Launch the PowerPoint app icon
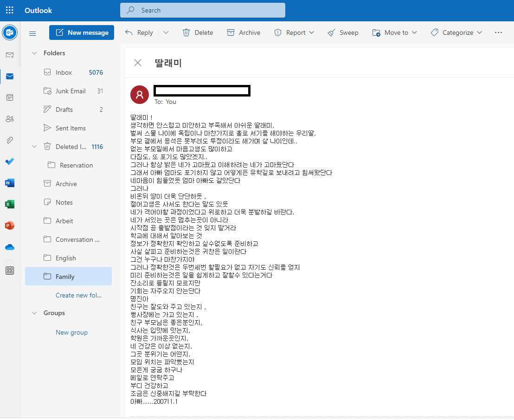The width and height of the screenshot is (514, 420). point(10,226)
